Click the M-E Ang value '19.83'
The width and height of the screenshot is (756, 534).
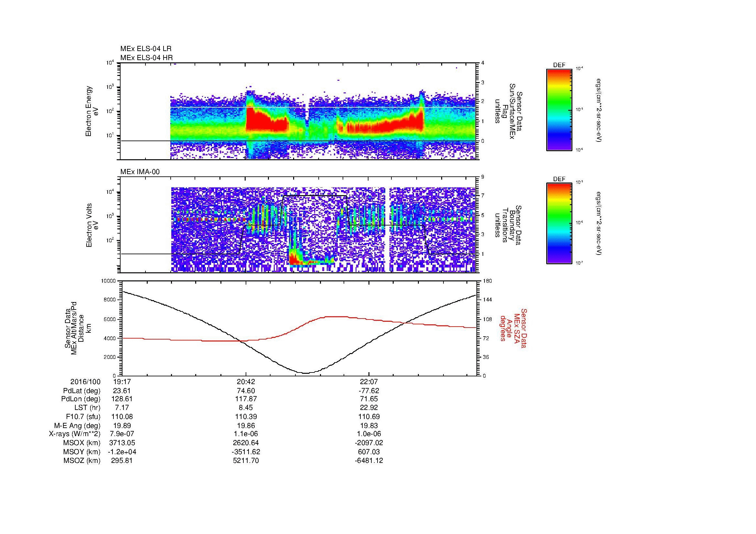pyautogui.click(x=369, y=426)
